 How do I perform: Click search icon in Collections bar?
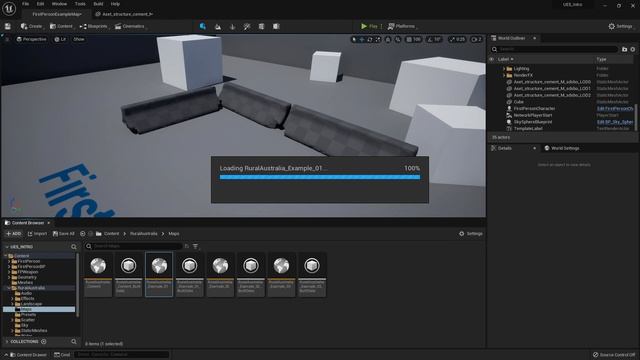(x=74, y=341)
